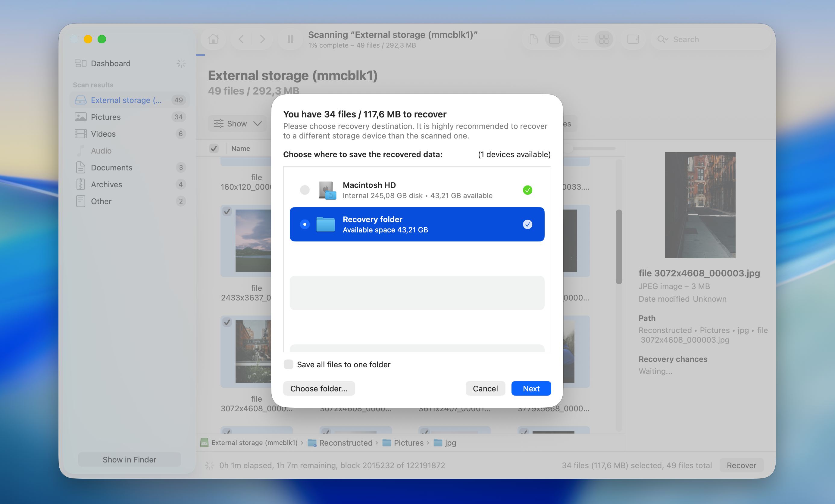
Task: Open the Choose folder dialog
Action: click(x=319, y=388)
